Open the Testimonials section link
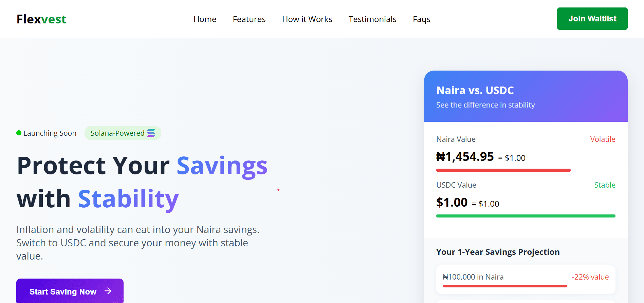644x303 pixels. tap(372, 19)
